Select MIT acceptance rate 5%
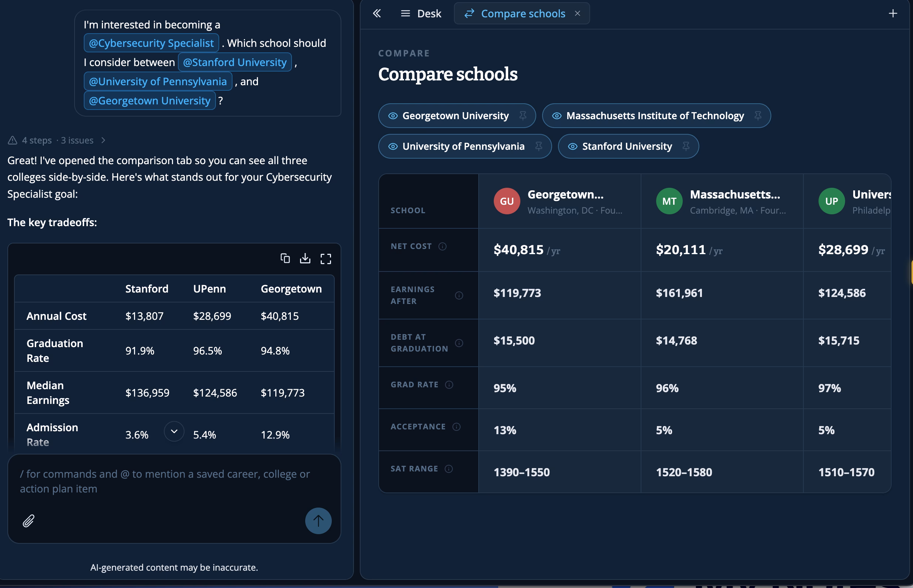Image resolution: width=913 pixels, height=588 pixels. (x=664, y=431)
